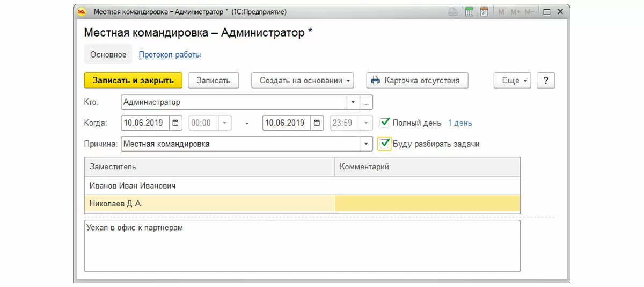Open the Протокол работы link

coord(170,55)
